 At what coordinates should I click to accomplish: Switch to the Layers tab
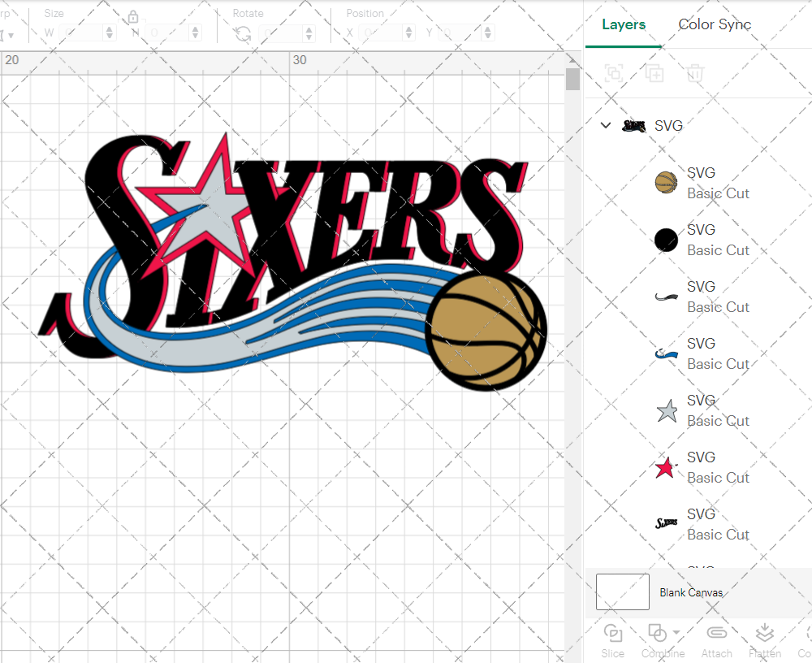click(x=624, y=24)
